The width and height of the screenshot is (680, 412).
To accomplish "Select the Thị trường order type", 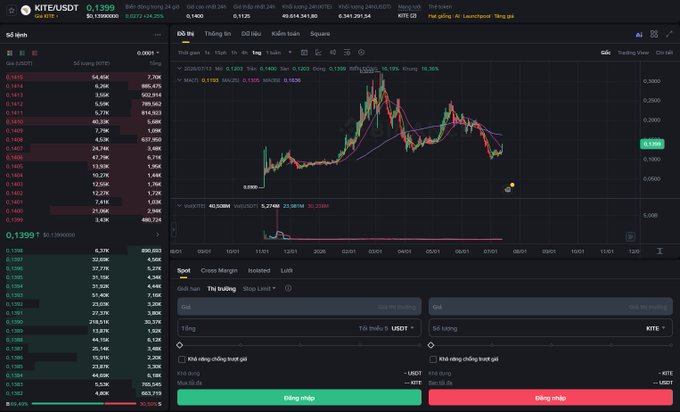I will click(x=222, y=288).
